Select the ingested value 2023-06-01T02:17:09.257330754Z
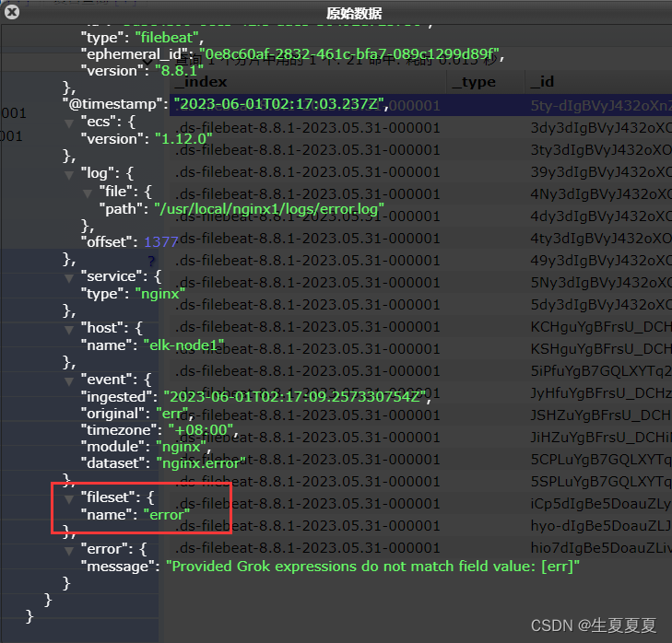Screen dimensions: 672x643 295,397
